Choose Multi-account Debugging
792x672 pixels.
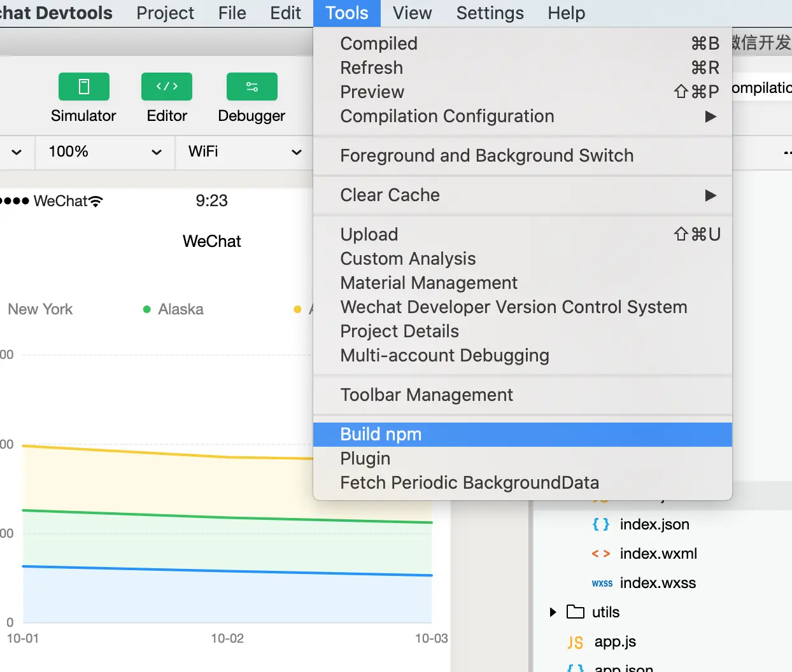point(523,355)
